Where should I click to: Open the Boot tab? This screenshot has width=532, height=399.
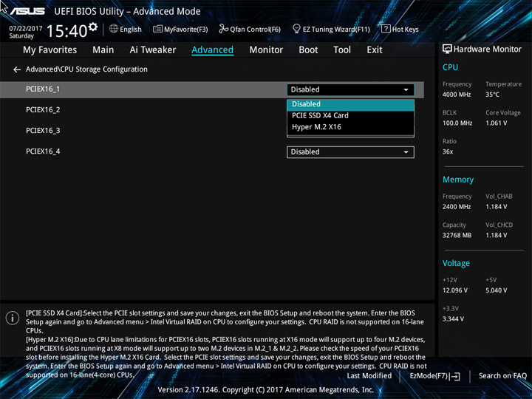tap(308, 50)
